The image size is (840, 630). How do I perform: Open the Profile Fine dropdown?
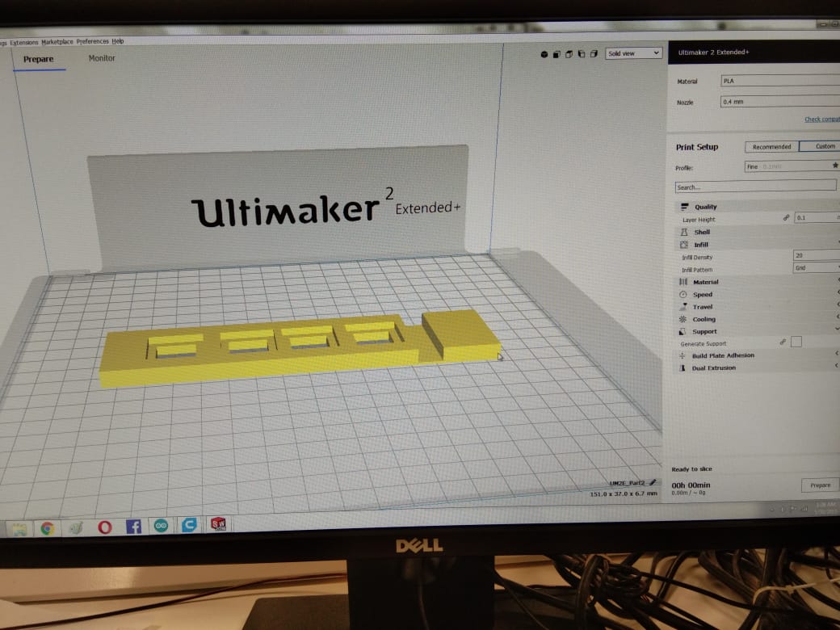coord(792,166)
